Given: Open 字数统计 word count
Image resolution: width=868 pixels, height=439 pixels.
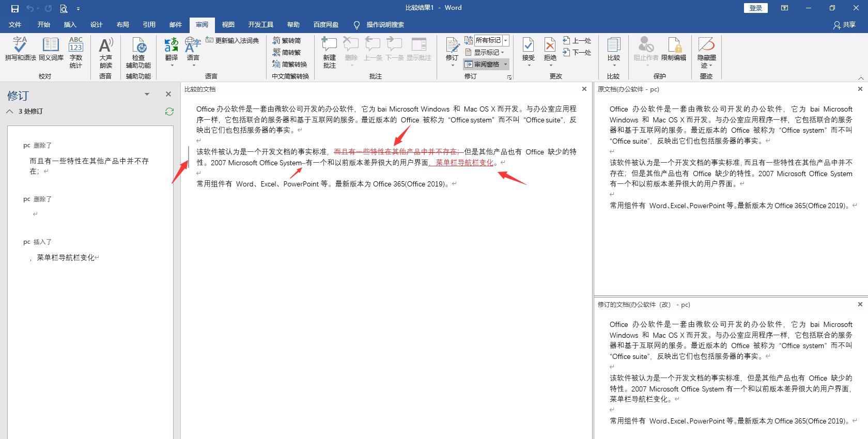Looking at the screenshot, I should (76, 52).
